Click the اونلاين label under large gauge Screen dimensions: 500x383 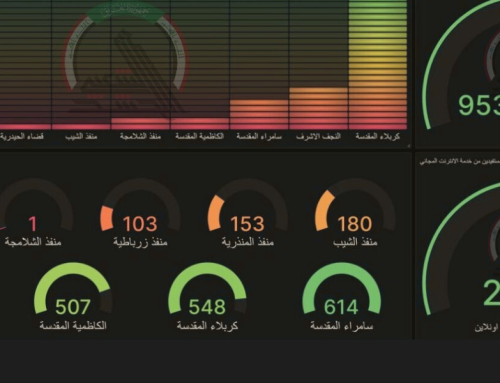[487, 328]
